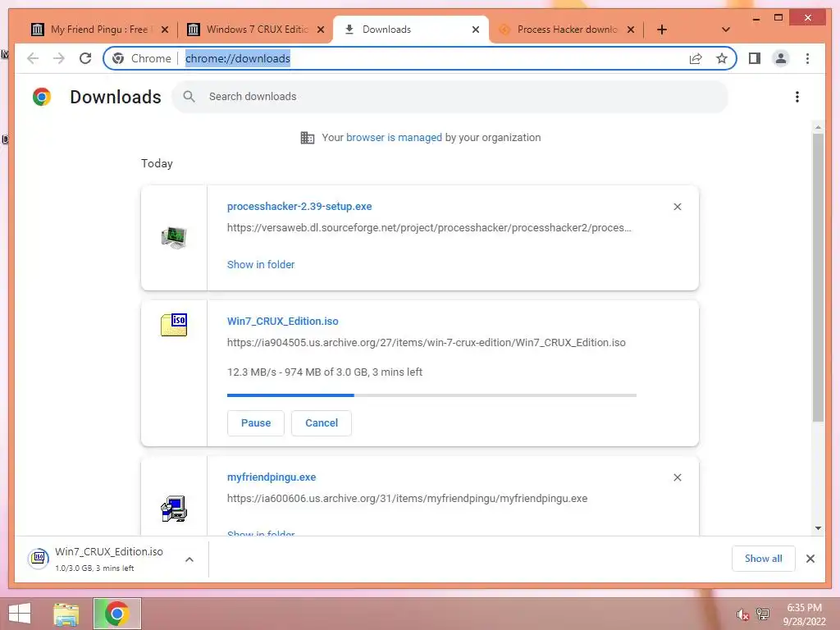Pause the Win7_CRUX_Edition.iso download
Screen dimensions: 840x630
(256, 423)
